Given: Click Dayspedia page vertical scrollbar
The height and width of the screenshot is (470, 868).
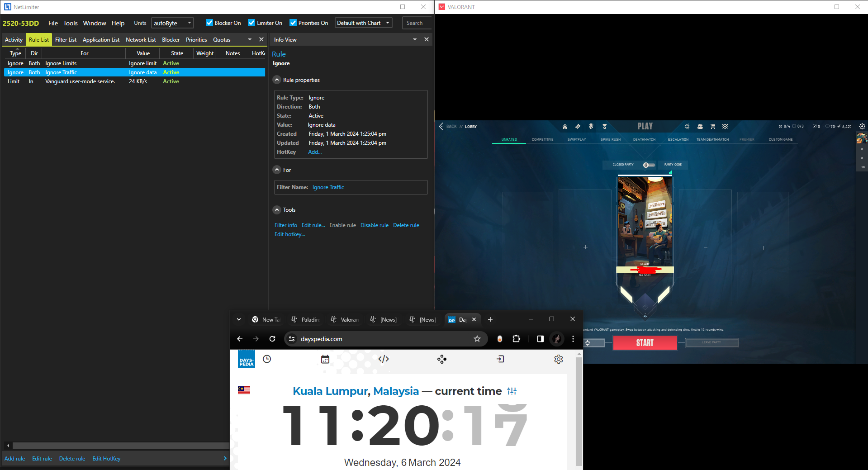Looking at the screenshot, I should point(579,412).
